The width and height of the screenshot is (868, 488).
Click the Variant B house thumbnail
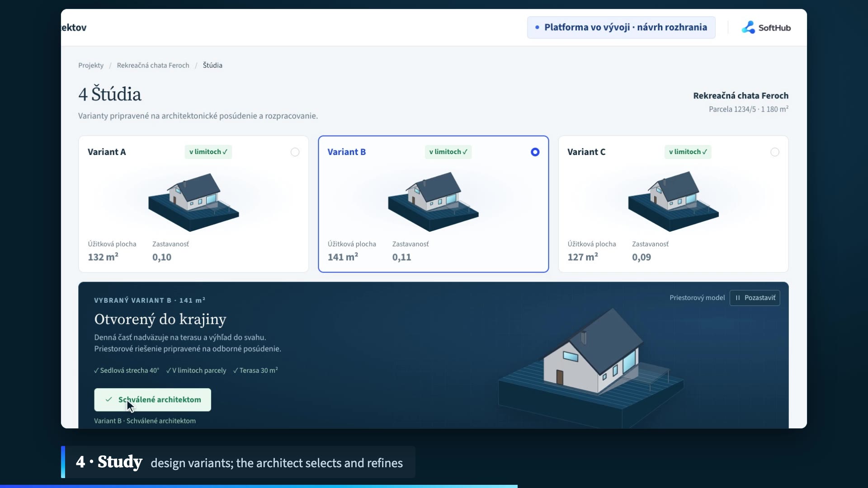pyautogui.click(x=433, y=202)
